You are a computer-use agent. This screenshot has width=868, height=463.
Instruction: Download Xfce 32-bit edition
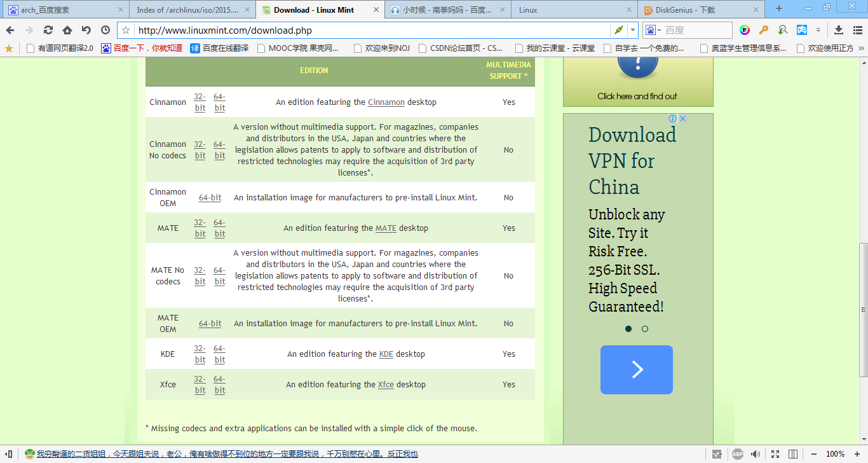200,385
